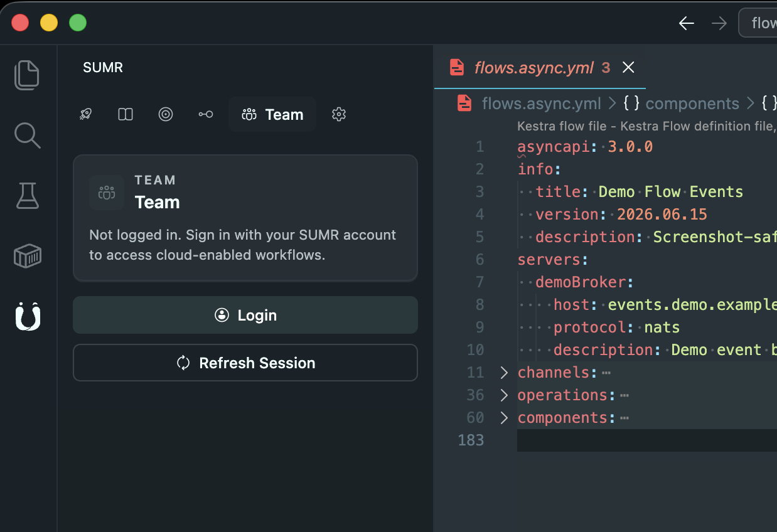Open the commit node tab in SUMR panel
Image resolution: width=777 pixels, height=532 pixels.
point(206,114)
